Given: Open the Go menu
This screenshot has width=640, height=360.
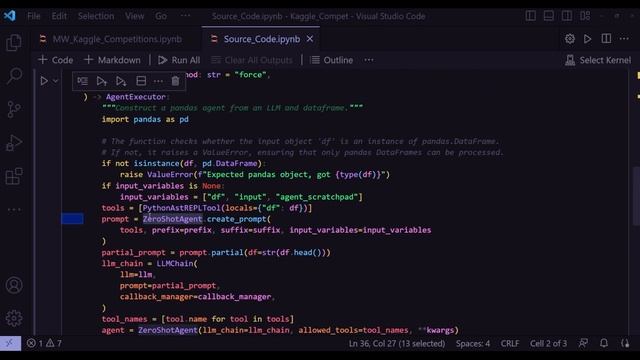Looking at the screenshot, I should 161,16.
